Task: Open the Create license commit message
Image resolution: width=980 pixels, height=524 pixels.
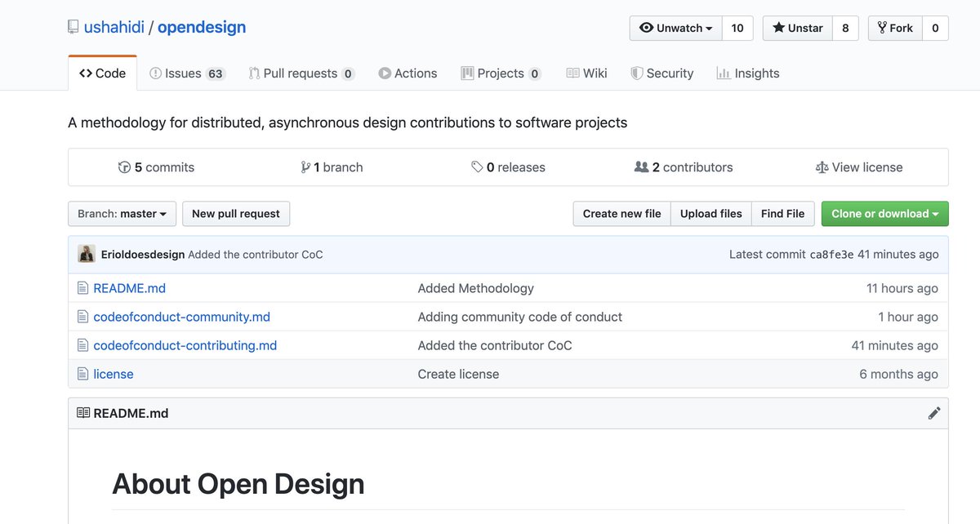Action: click(x=458, y=374)
